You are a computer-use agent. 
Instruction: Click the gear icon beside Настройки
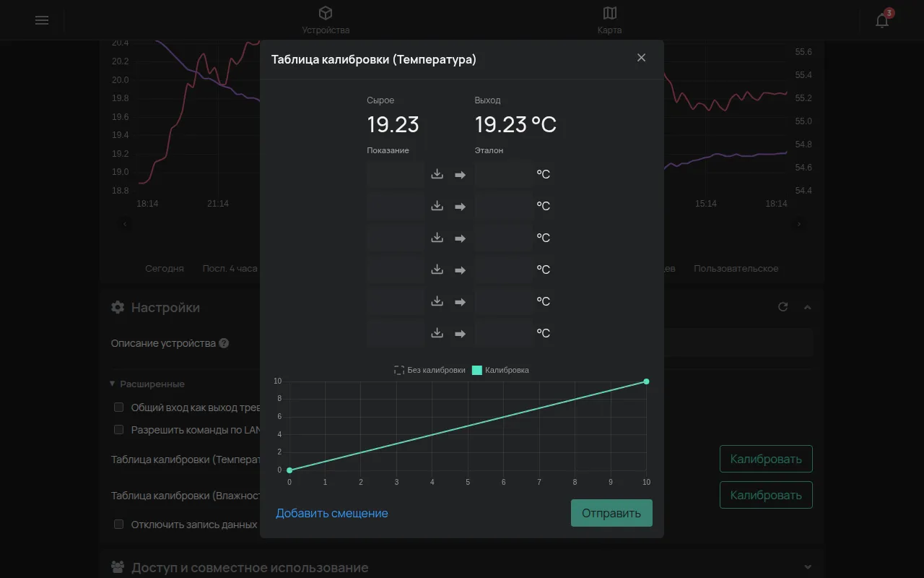(x=118, y=307)
